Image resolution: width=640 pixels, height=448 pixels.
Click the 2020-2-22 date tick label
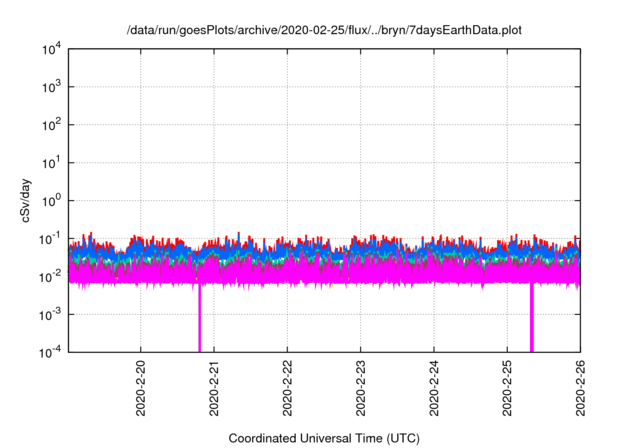[x=287, y=388]
